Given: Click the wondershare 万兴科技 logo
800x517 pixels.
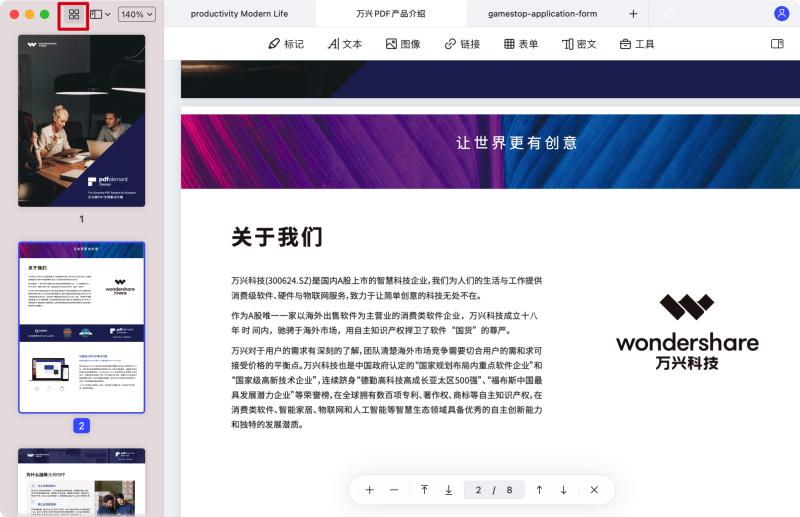Looking at the screenshot, I should [x=687, y=332].
